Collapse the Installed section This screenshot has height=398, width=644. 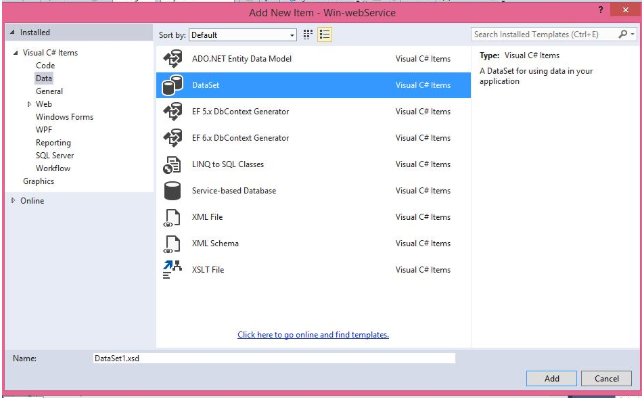click(12, 32)
